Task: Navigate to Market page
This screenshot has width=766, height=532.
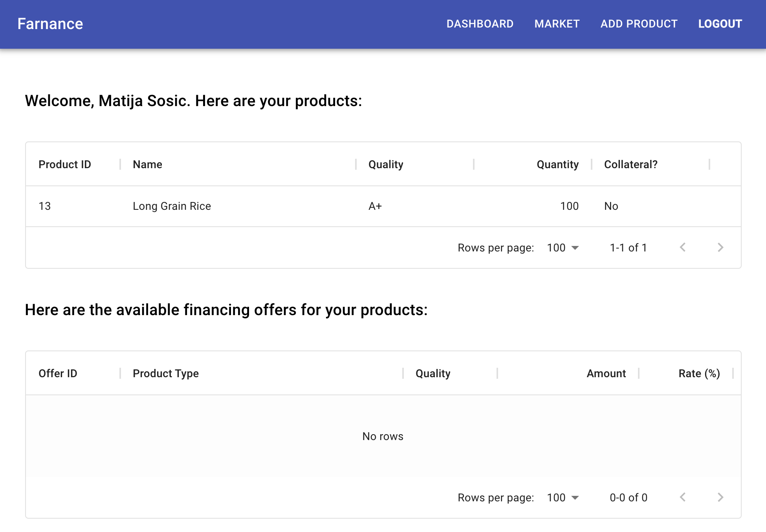Action: point(557,24)
